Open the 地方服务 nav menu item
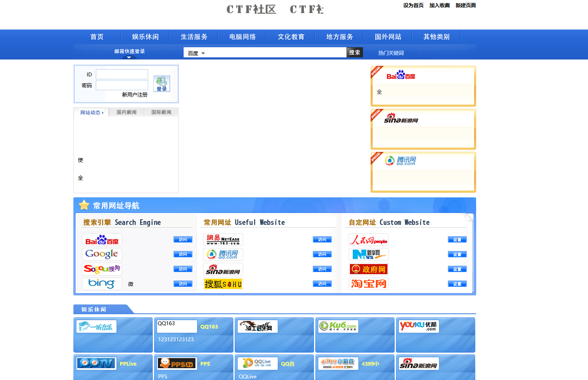588x380 pixels. pos(339,37)
